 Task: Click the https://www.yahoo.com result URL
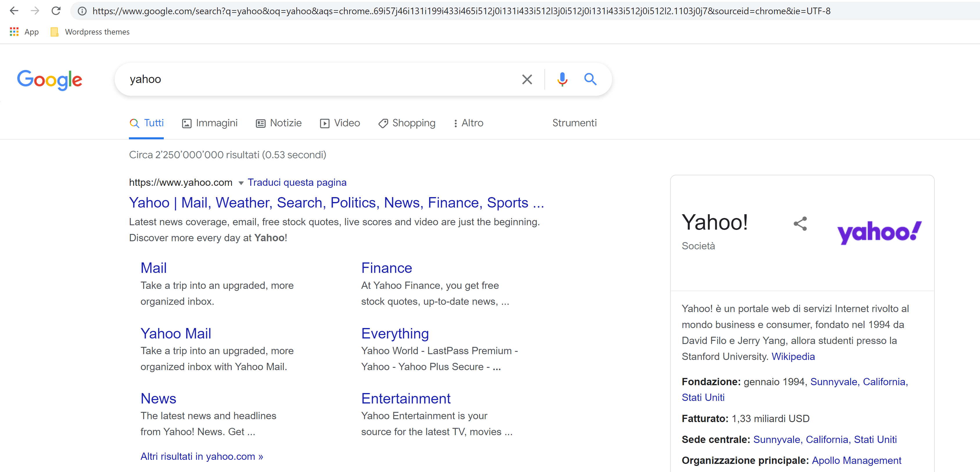pyautogui.click(x=181, y=183)
